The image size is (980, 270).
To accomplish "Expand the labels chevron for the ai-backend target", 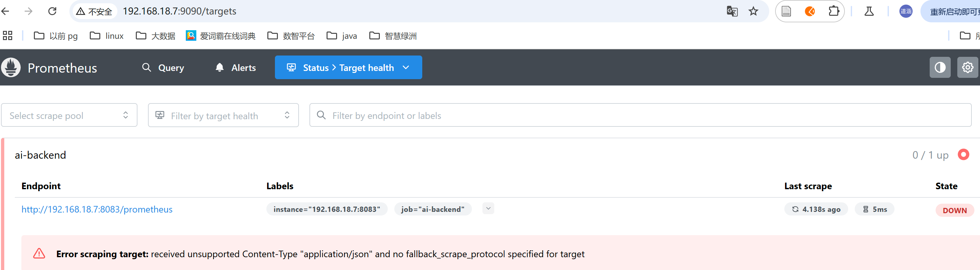I will 488,209.
